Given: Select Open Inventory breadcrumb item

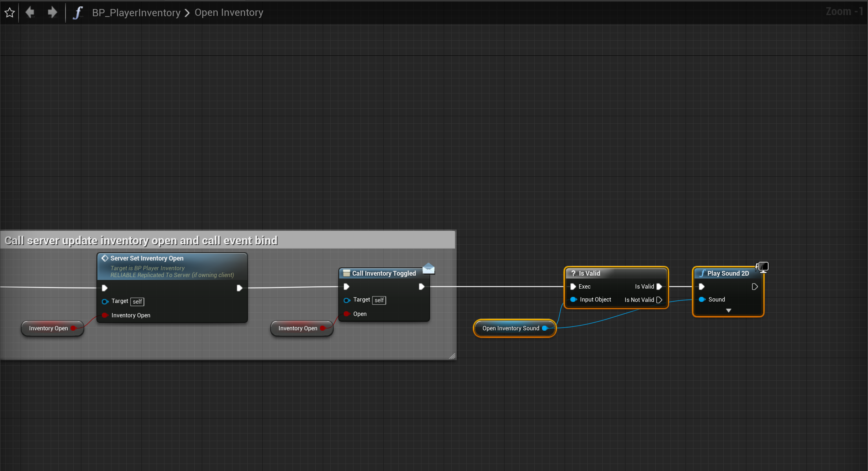Looking at the screenshot, I should pyautogui.click(x=229, y=13).
